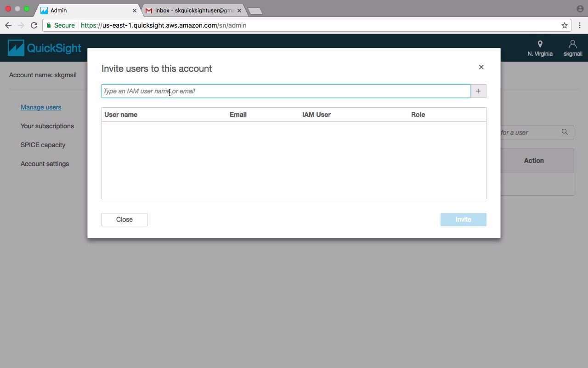Click the search magnifier icon for users
Viewport: 588px width, 368px height.
tap(565, 132)
